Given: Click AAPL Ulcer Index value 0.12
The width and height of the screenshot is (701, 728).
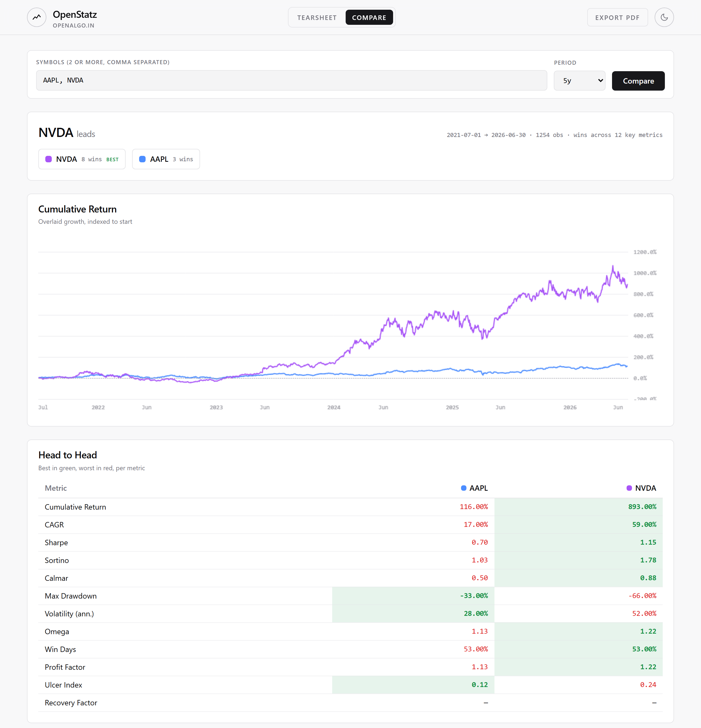Looking at the screenshot, I should click(x=480, y=685).
